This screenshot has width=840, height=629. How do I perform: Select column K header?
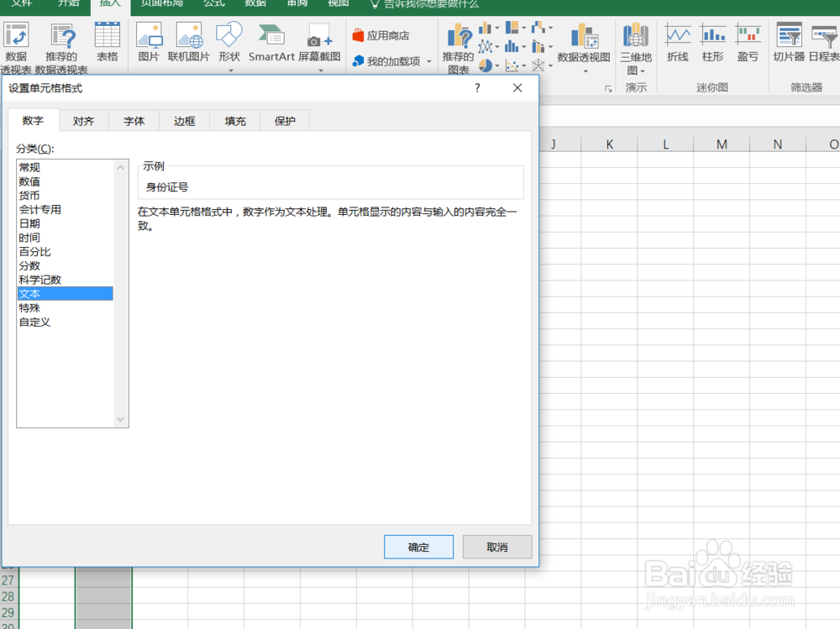pos(609,144)
